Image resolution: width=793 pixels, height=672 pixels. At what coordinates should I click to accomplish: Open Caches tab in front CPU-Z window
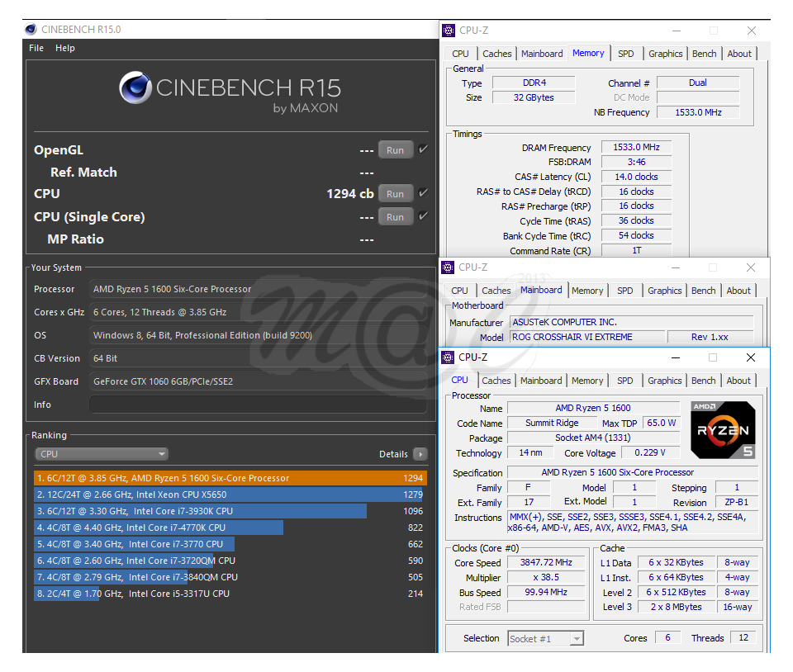point(496,381)
